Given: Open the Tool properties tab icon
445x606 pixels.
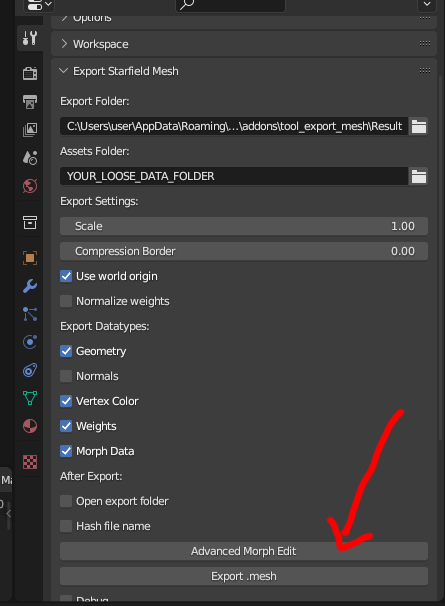Looking at the screenshot, I should [x=30, y=38].
